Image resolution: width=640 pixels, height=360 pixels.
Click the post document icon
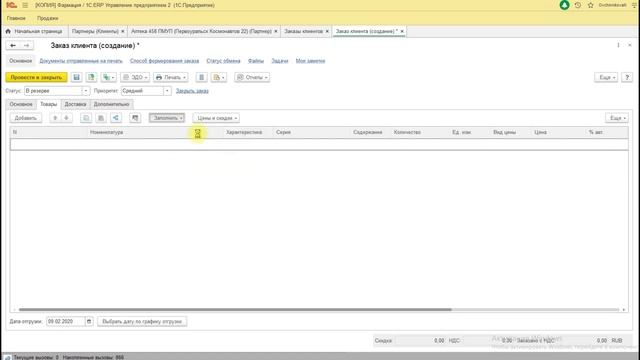91,77
